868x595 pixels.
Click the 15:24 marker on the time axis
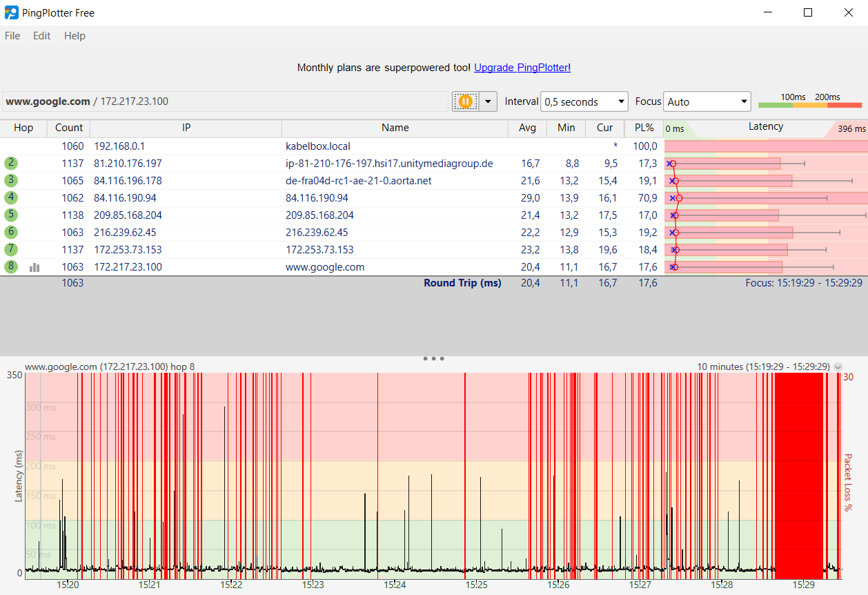(395, 585)
